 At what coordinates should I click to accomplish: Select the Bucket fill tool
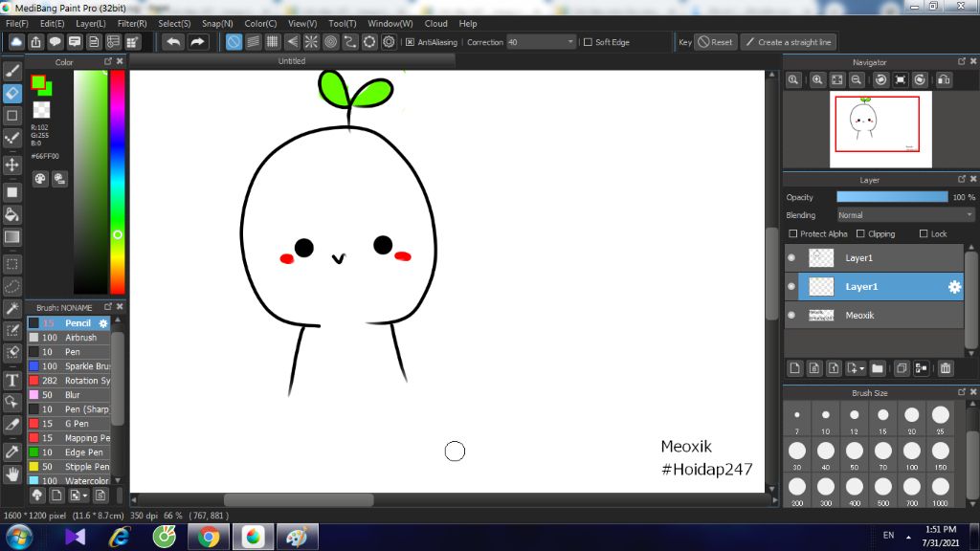(x=11, y=215)
